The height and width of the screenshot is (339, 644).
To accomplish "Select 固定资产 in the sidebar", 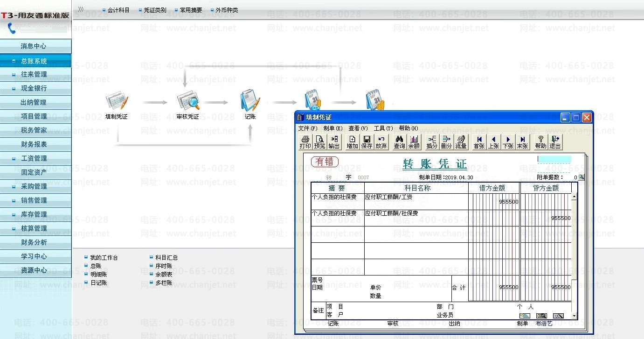I will point(36,172).
